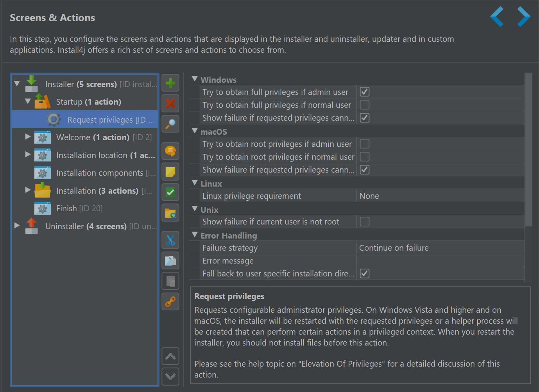Click the orange chain link icon
Image resolution: width=539 pixels, height=392 pixels.
(x=170, y=301)
